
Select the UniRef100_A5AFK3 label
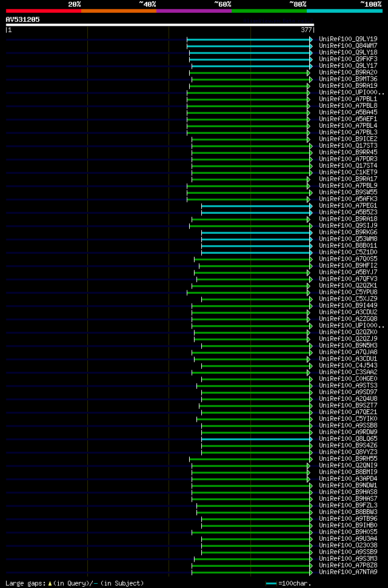[x=348, y=199]
